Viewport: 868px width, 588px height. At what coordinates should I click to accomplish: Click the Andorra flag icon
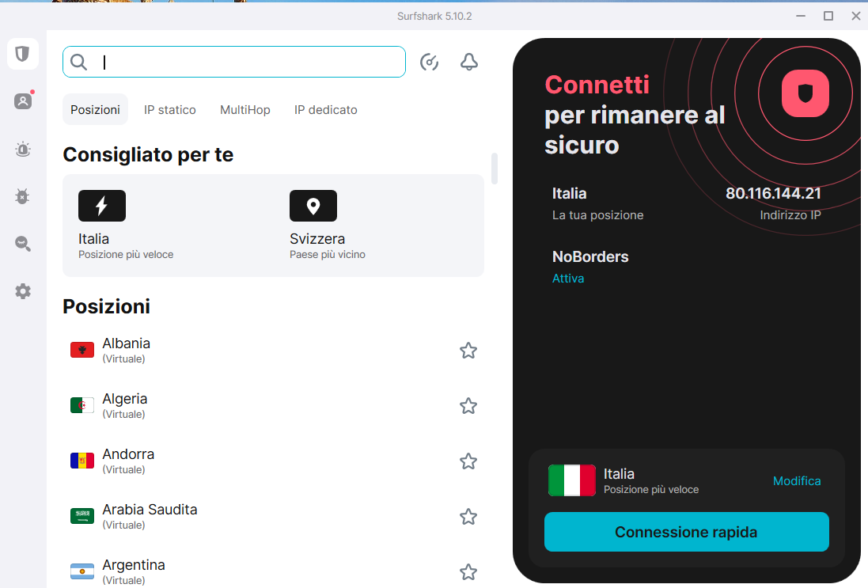pos(82,461)
